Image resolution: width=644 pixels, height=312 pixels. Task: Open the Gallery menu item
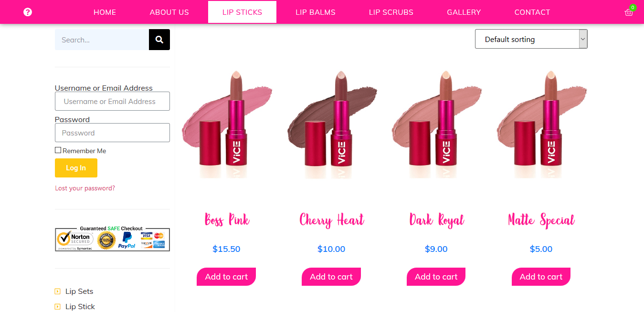(x=464, y=12)
